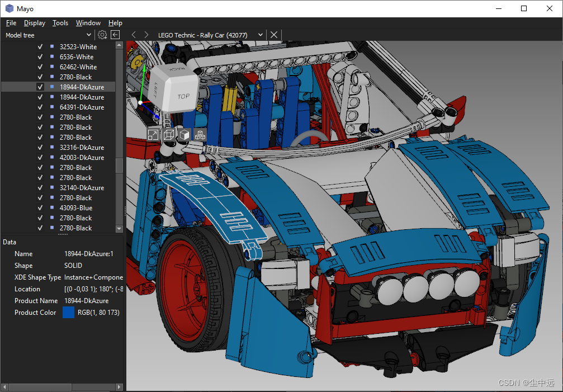Click the horizontal scrollbar thumb at bottom
Image resolution: width=563 pixels, height=392 pixels.
point(40,387)
